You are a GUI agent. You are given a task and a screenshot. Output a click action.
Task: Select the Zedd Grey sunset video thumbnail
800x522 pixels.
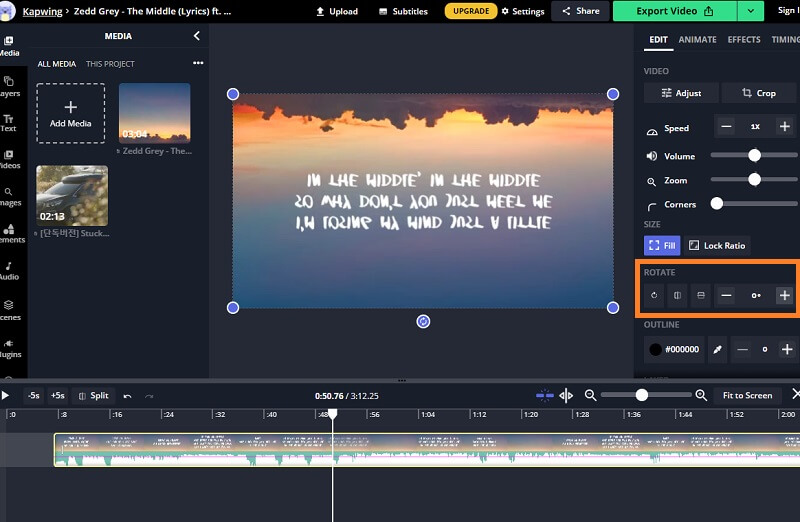pyautogui.click(x=154, y=112)
